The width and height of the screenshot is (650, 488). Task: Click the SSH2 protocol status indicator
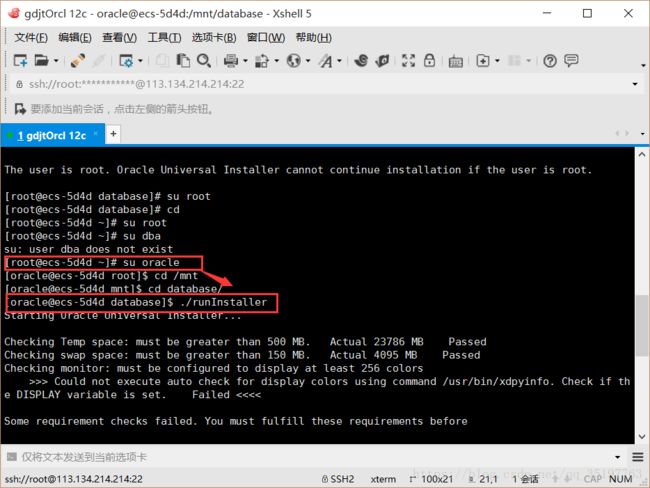tap(338, 479)
